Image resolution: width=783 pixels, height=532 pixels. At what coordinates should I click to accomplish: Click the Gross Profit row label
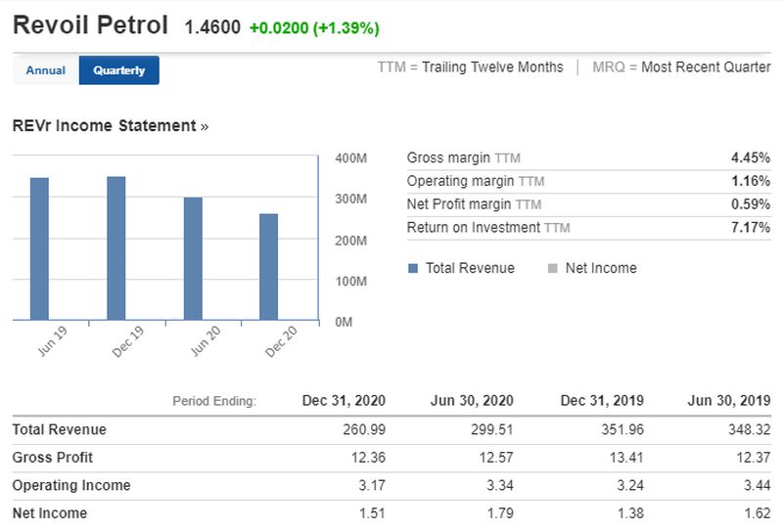coord(53,458)
